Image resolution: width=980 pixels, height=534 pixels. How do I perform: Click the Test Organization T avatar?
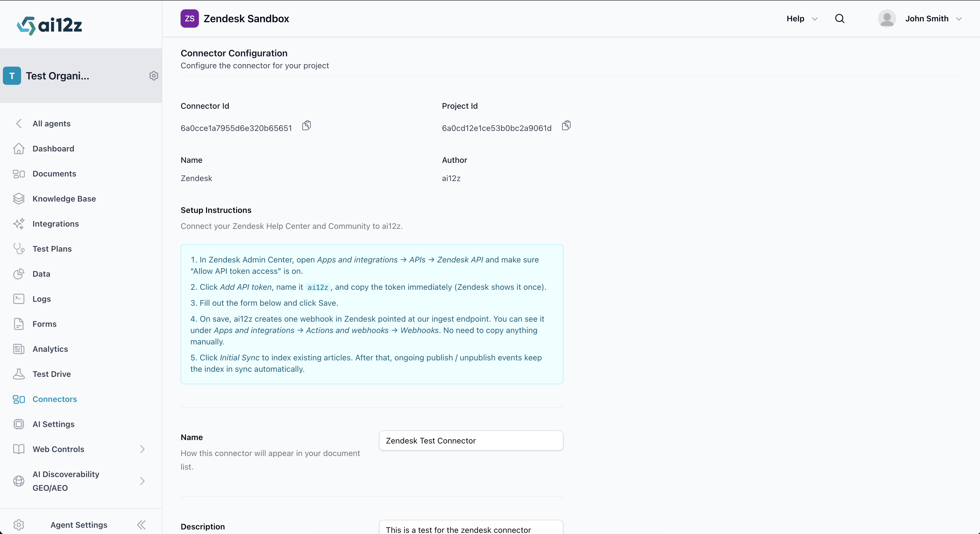pyautogui.click(x=12, y=76)
